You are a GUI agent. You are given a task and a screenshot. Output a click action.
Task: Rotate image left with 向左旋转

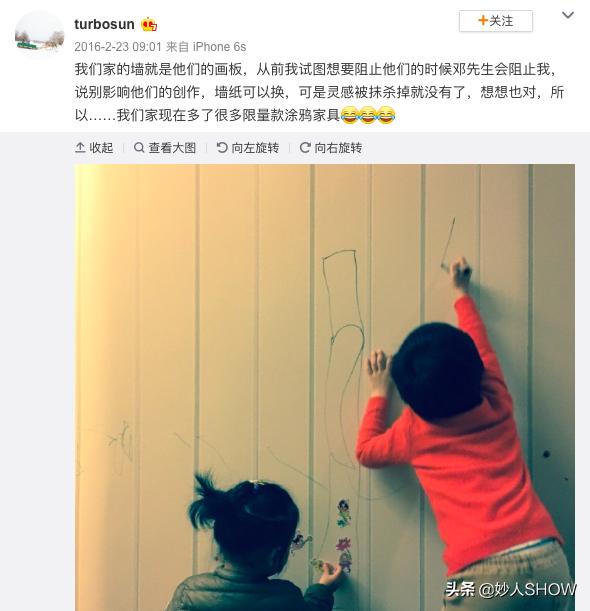point(248,148)
